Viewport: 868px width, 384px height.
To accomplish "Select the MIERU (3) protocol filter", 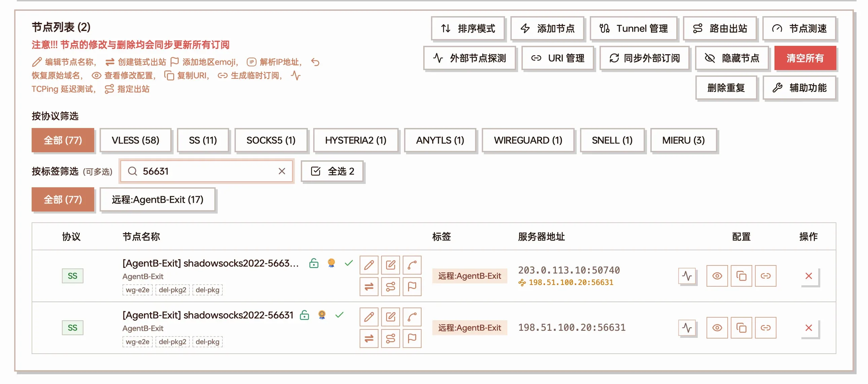I will coord(683,140).
